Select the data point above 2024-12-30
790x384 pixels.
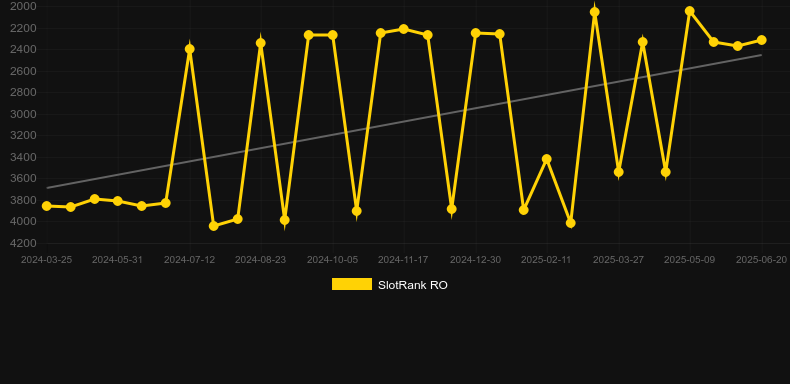[476, 33]
